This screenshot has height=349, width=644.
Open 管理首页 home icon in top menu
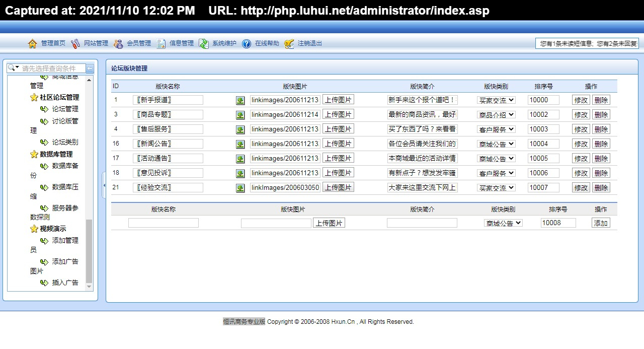(x=33, y=44)
